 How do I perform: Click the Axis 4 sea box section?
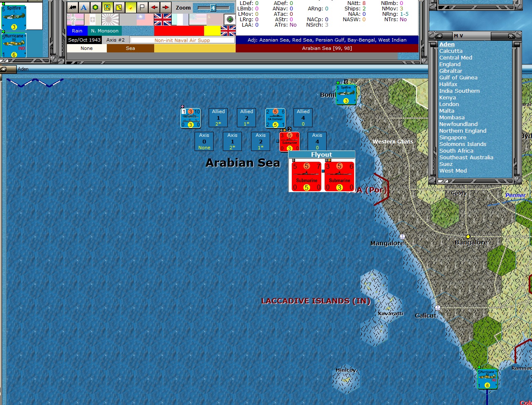coord(317,141)
